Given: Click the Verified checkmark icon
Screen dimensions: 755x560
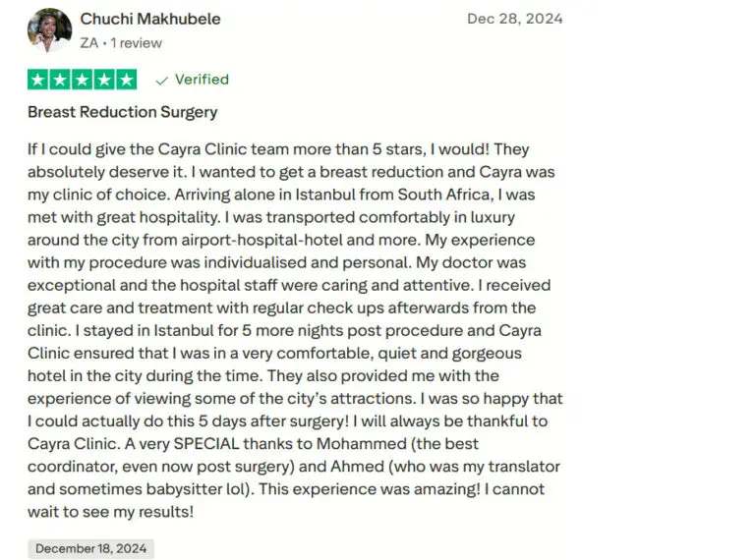Looking at the screenshot, I should (161, 81).
